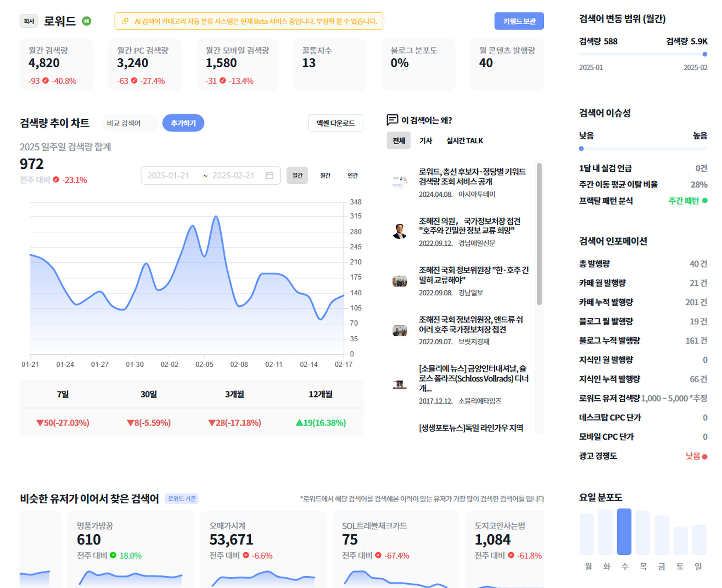This screenshot has height=588, width=722.
Task: Open the calendar icon in date range
Action: (270, 176)
